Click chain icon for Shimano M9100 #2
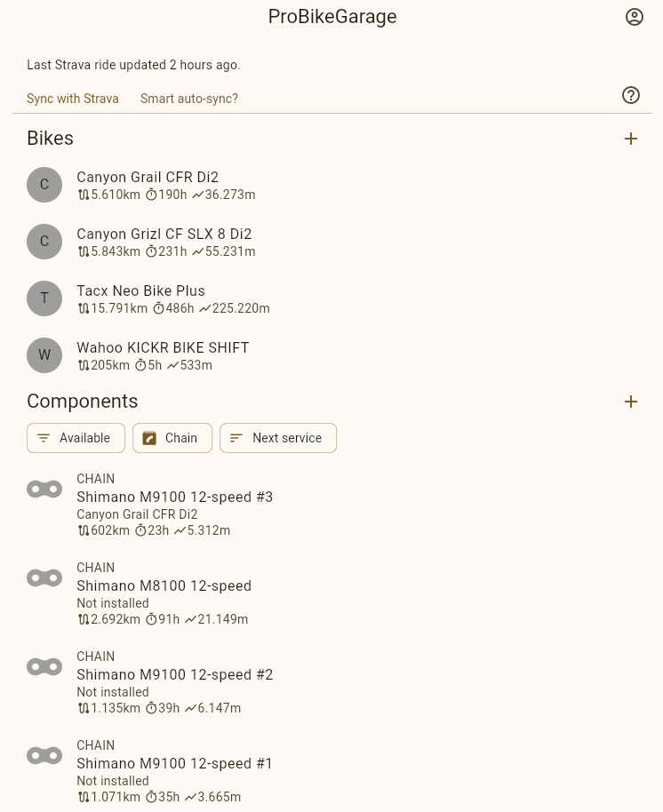The height and width of the screenshot is (812, 663). [x=44, y=666]
